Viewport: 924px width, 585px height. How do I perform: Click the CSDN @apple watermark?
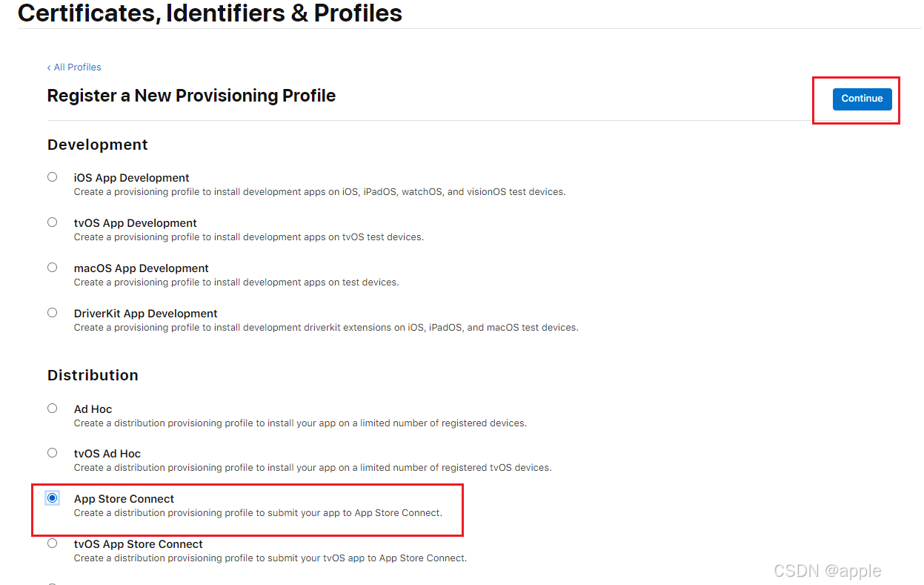coord(828,571)
